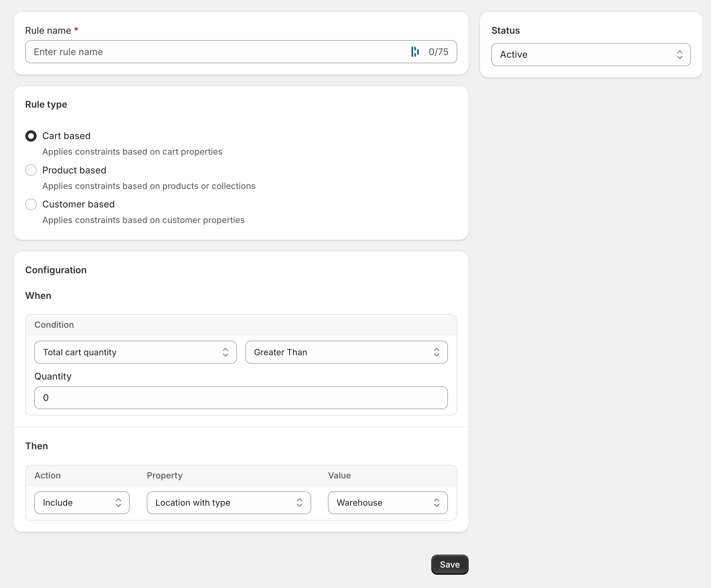Screen dimensions: 711x588
Task: Click the Save button
Action: pyautogui.click(x=449, y=564)
